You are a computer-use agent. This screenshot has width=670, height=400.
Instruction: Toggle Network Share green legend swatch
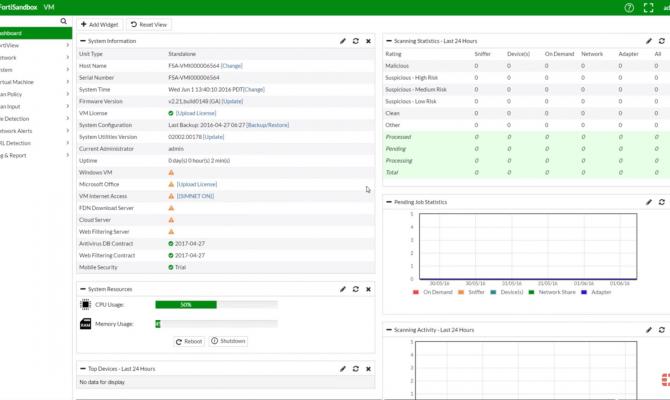(531, 292)
